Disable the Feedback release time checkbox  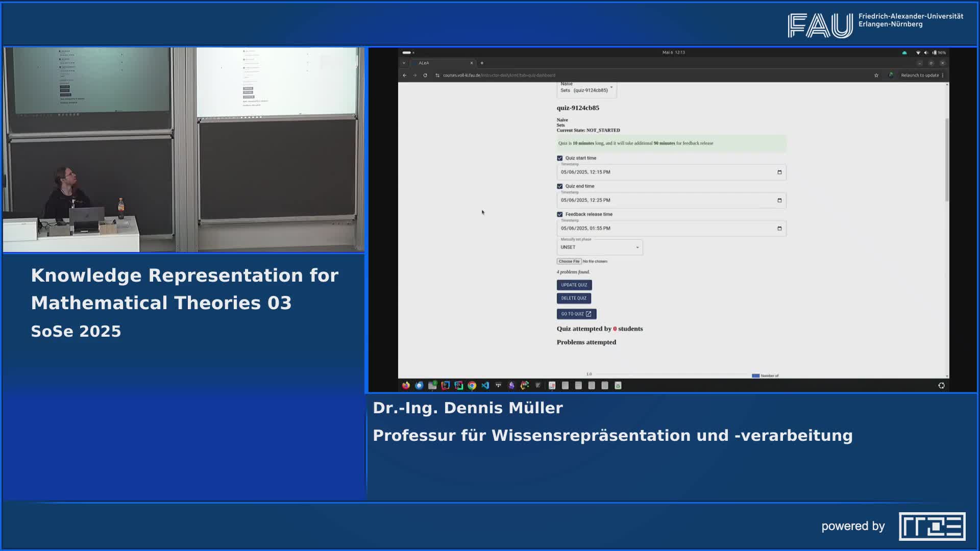[x=559, y=214]
